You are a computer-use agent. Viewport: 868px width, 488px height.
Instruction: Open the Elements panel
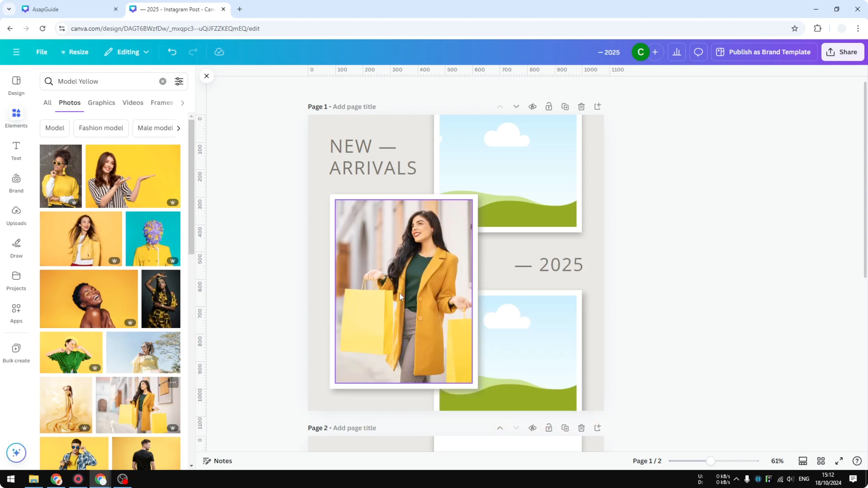(x=16, y=117)
